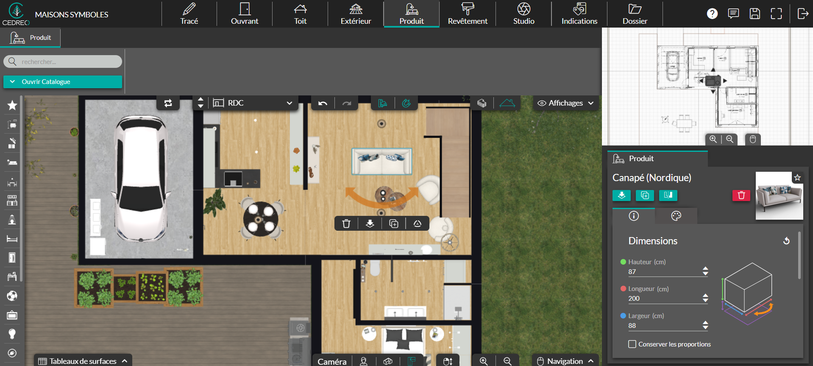Add Canapé to favorites star
This screenshot has width=813, height=366.
click(x=797, y=178)
